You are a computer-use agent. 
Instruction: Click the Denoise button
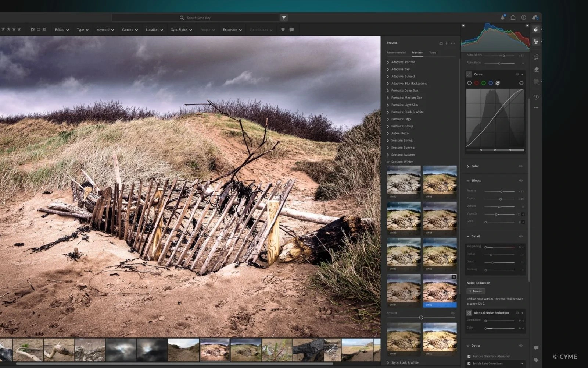(476, 291)
